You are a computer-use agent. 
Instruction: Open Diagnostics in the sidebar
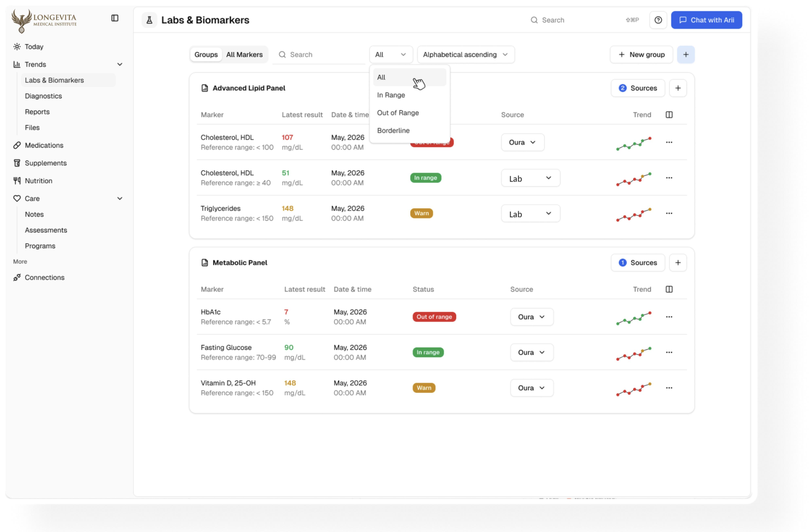43,96
